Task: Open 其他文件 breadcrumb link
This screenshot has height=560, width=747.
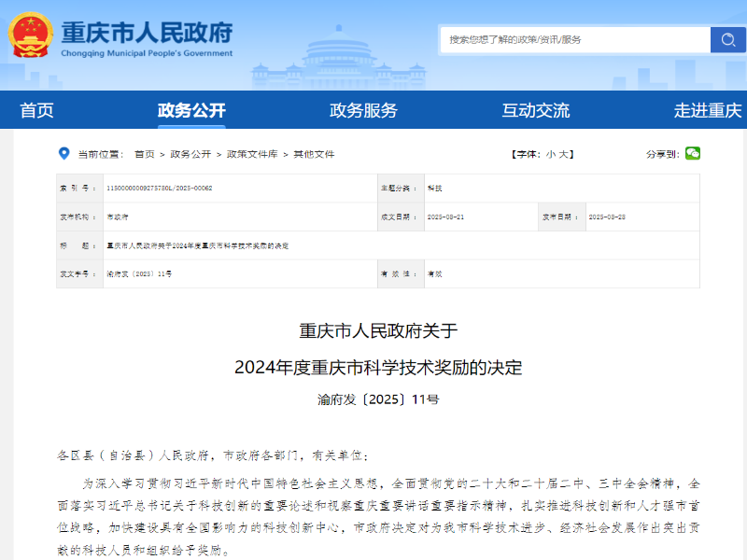Action: pos(314,154)
